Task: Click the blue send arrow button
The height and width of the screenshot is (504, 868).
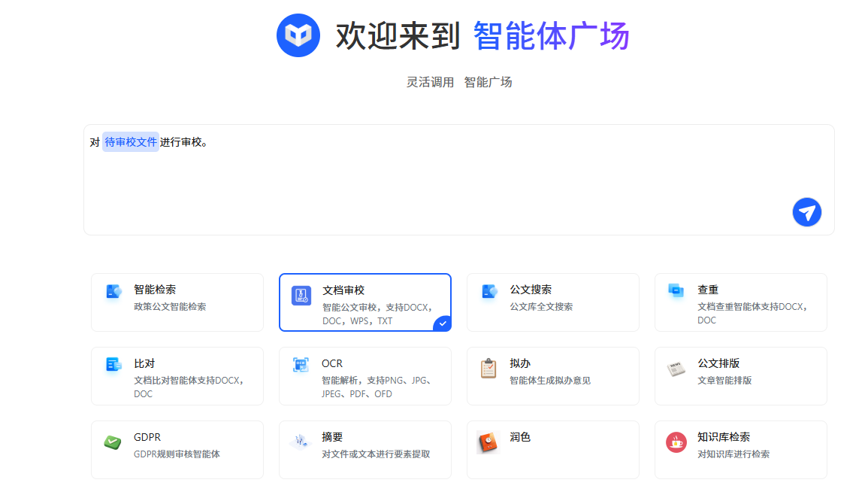Action: click(806, 212)
